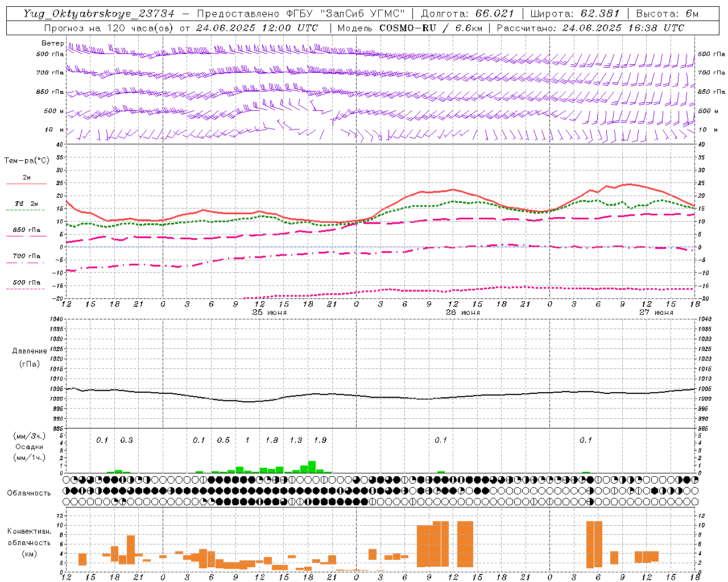
Task: Click the 1.3 three-hour precipitation value
Action: (x=296, y=440)
